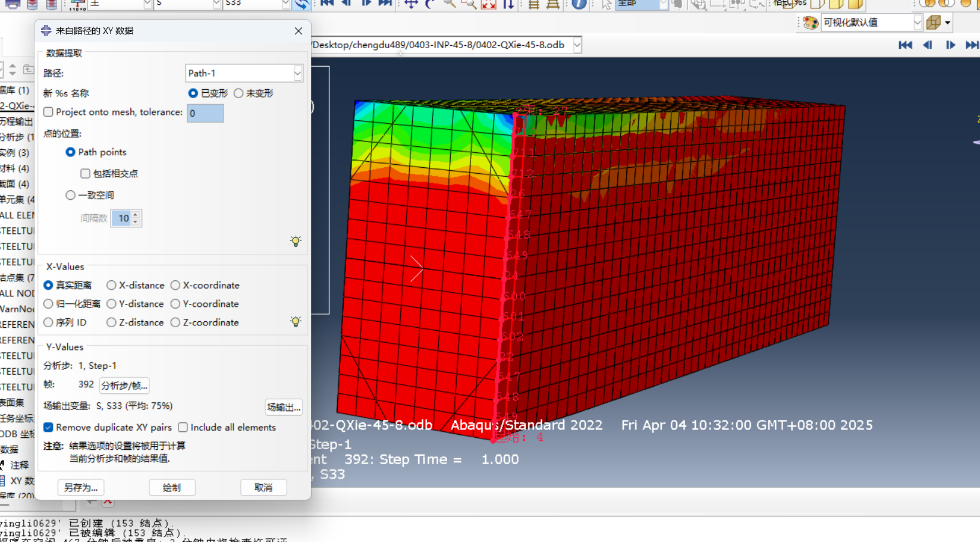The width and height of the screenshot is (980, 542).
Task: Select the Path points radio button
Action: pyautogui.click(x=70, y=152)
